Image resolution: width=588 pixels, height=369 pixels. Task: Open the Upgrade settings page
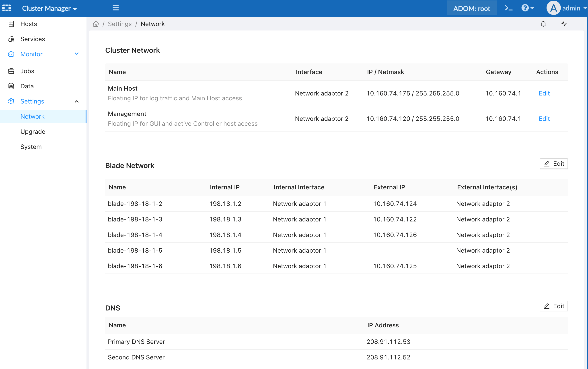tap(33, 132)
